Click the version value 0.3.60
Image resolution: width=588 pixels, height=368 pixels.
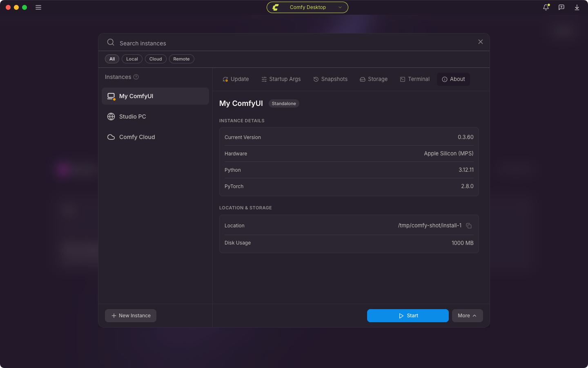pyautogui.click(x=465, y=137)
